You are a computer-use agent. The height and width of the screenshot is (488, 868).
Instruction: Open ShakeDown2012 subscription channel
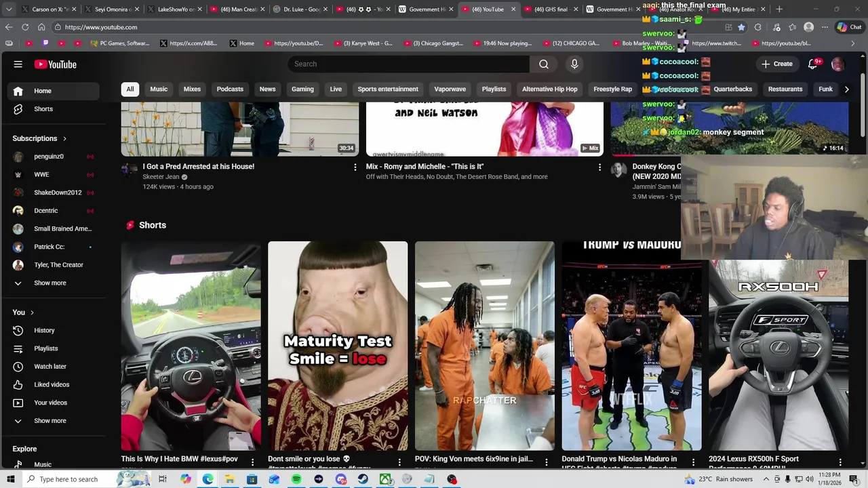coord(54,192)
